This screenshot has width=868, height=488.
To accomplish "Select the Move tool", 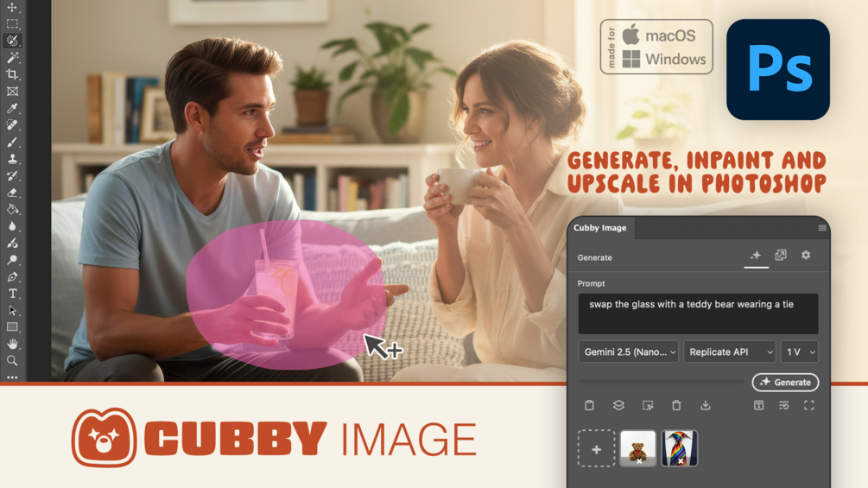I will point(12,8).
